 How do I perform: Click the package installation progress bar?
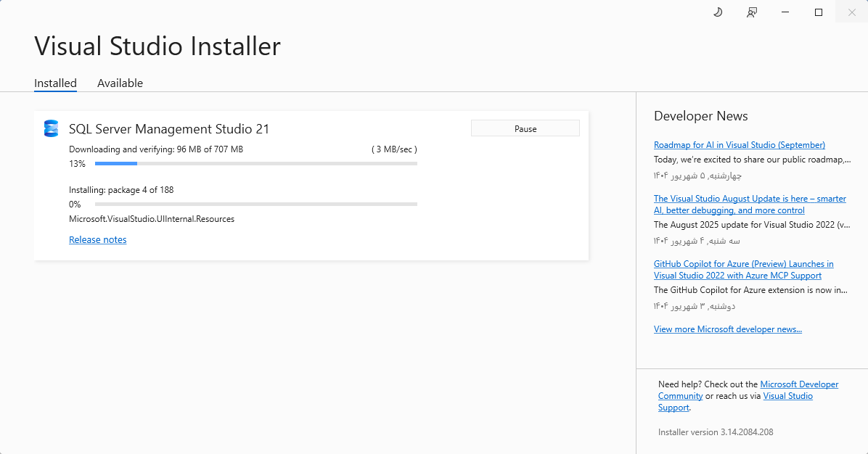click(255, 204)
